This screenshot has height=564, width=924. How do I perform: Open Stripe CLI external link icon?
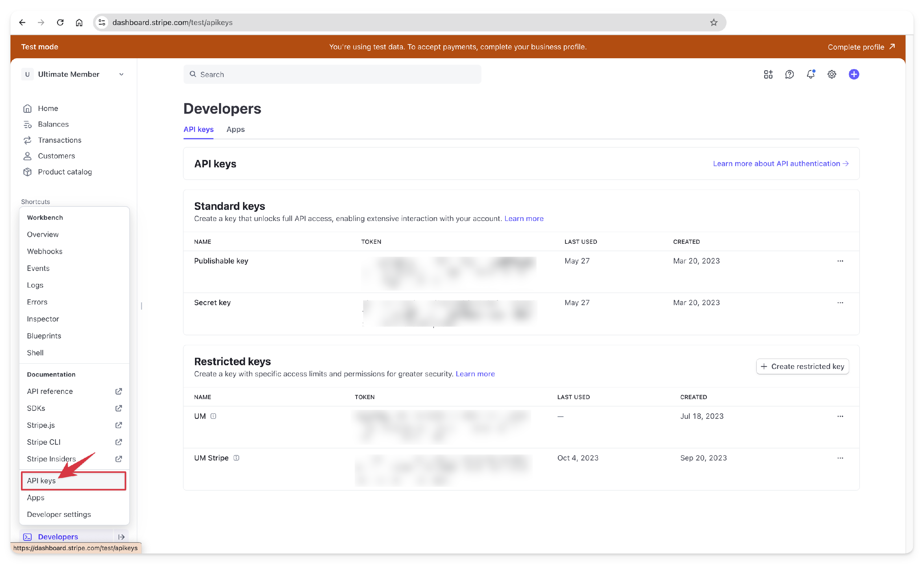(119, 442)
